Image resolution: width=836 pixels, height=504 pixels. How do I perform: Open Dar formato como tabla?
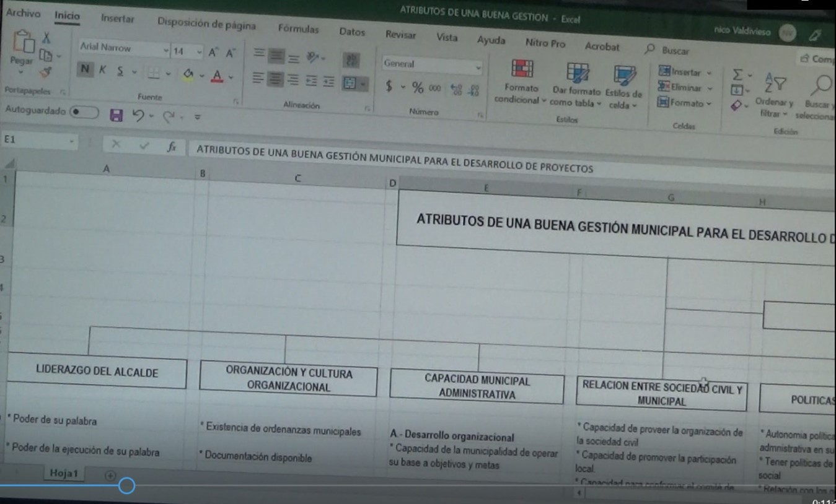pyautogui.click(x=577, y=85)
